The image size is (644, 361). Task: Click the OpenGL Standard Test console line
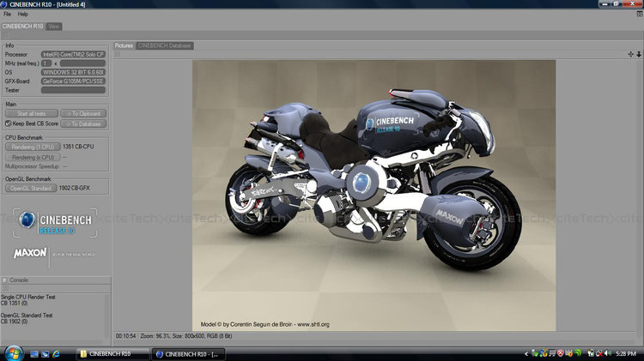(27, 316)
